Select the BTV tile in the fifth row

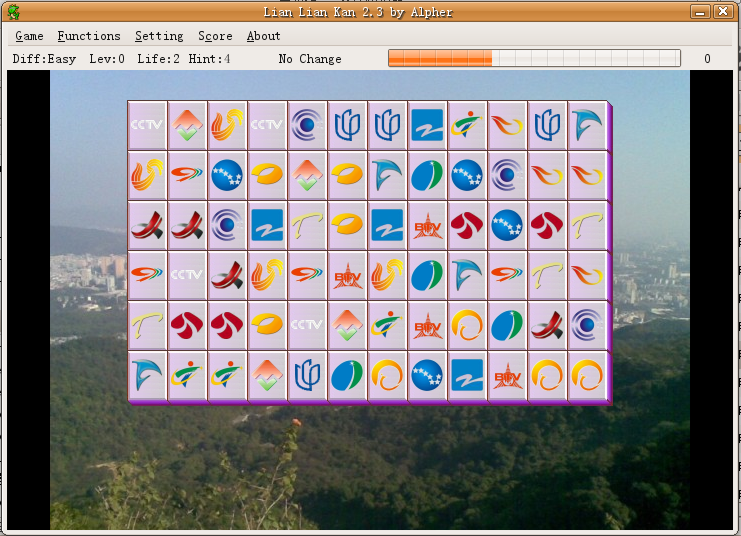427,326
